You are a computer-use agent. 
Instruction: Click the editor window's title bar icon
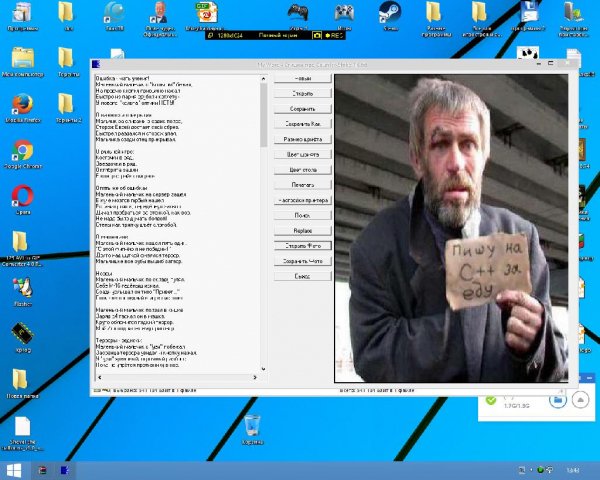[x=96, y=64]
